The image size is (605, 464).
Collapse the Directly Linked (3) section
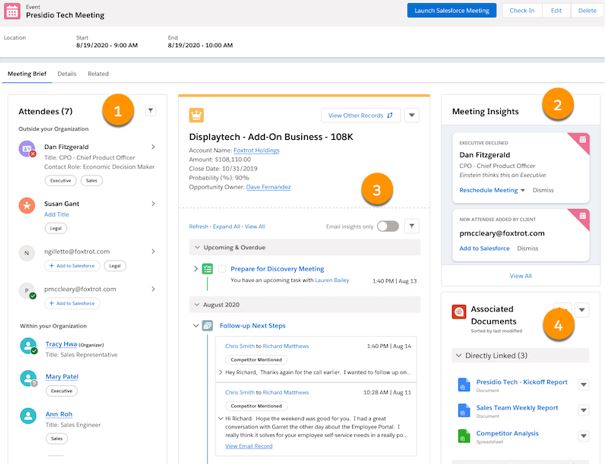(459, 356)
